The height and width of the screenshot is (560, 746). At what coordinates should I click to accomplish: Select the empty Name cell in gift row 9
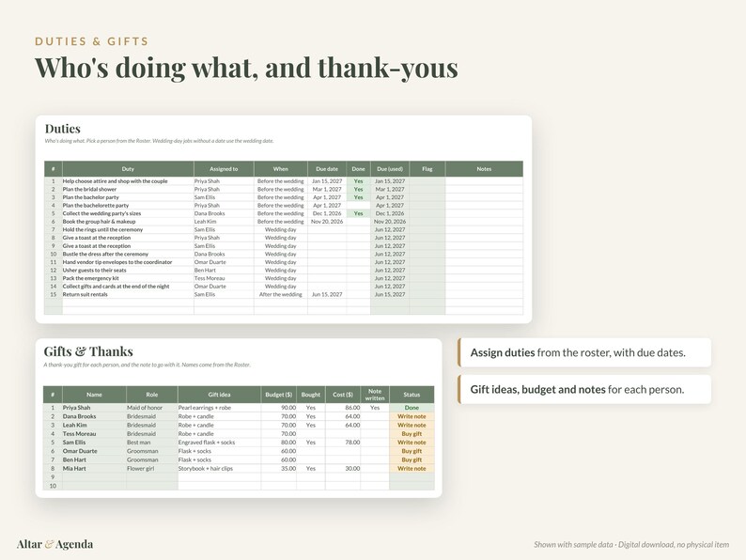click(x=94, y=477)
